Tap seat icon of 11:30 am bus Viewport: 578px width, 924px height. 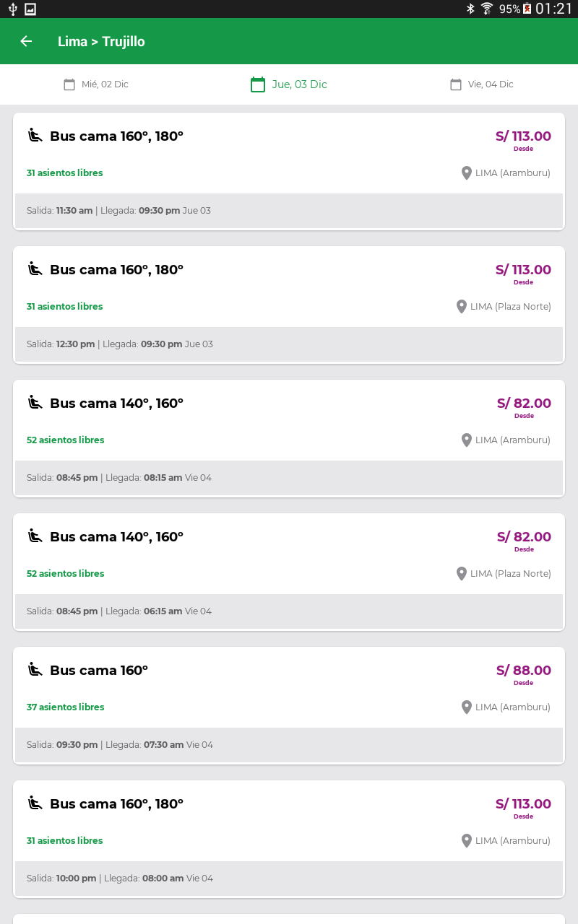[35, 136]
